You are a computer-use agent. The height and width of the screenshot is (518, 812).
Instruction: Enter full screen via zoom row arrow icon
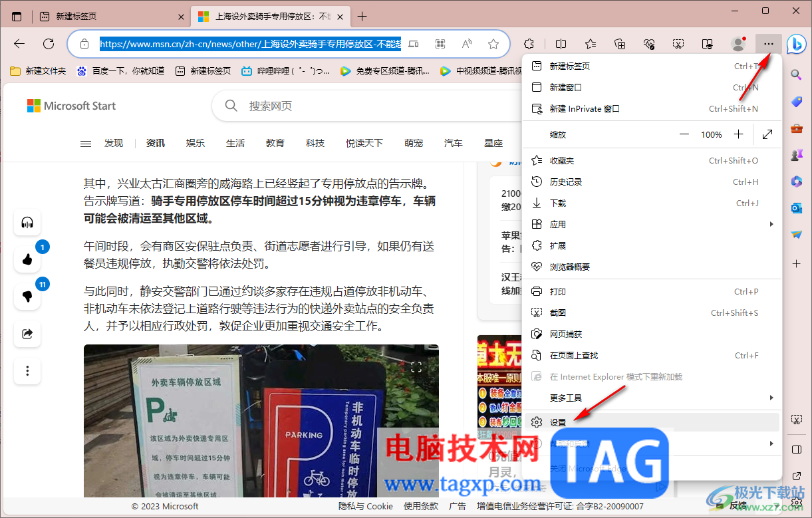(x=767, y=134)
